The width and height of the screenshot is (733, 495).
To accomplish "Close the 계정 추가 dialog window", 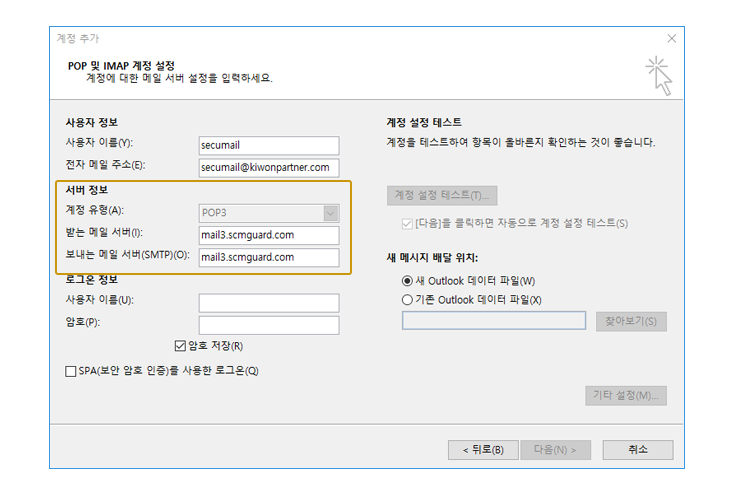I will point(671,38).
